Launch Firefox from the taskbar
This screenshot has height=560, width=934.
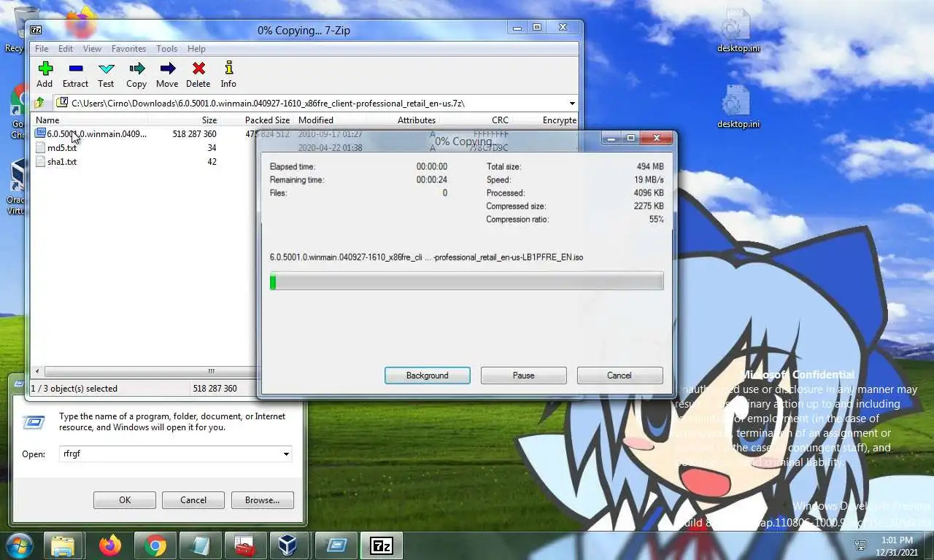tap(110, 545)
